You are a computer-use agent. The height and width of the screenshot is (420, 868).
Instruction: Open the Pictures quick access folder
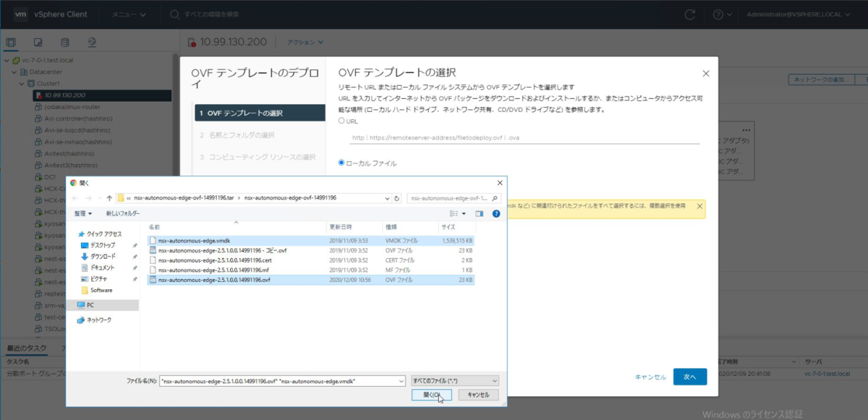click(x=98, y=278)
